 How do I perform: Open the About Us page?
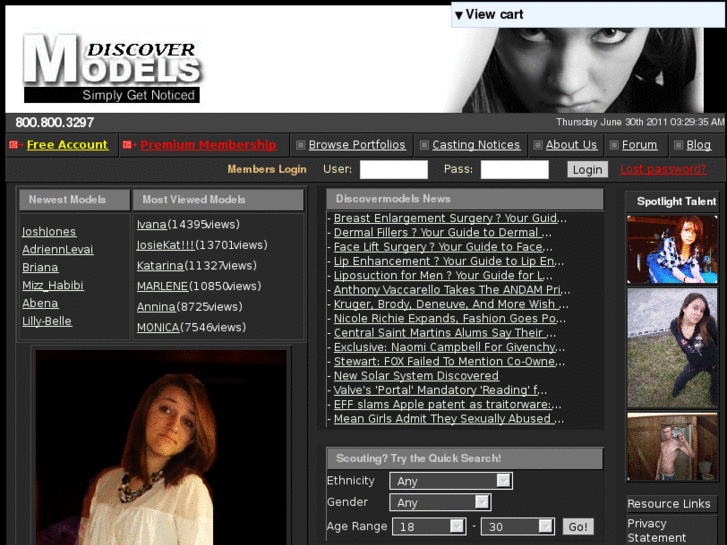click(x=571, y=145)
